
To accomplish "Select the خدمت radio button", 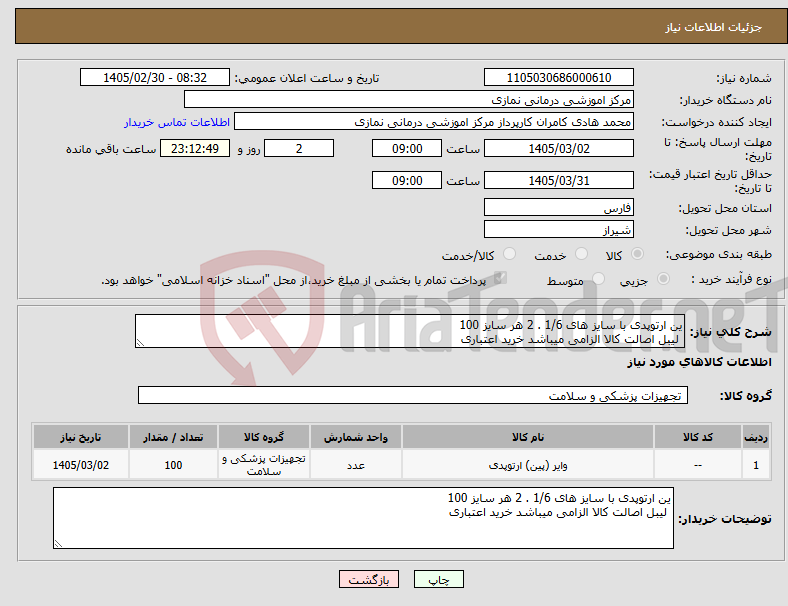I will pyautogui.click(x=581, y=254).
